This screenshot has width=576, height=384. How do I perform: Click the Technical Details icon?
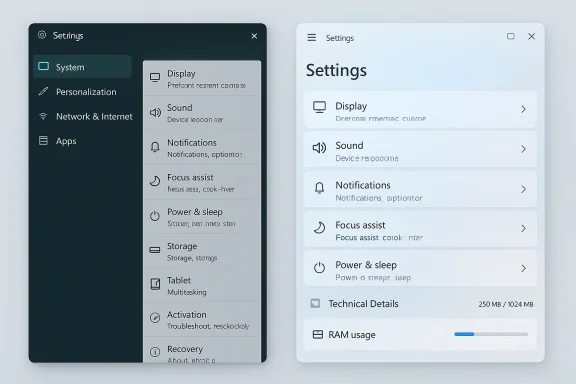[315, 304]
